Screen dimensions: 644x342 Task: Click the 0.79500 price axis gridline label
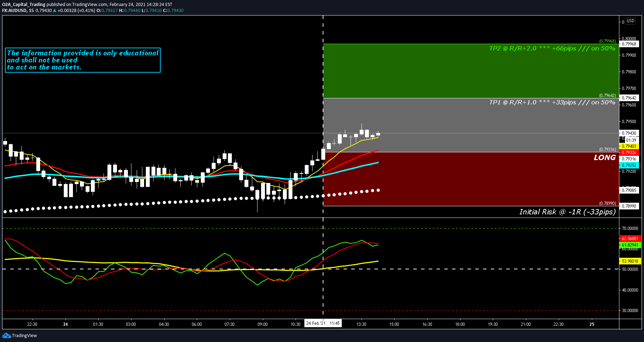coord(629,122)
